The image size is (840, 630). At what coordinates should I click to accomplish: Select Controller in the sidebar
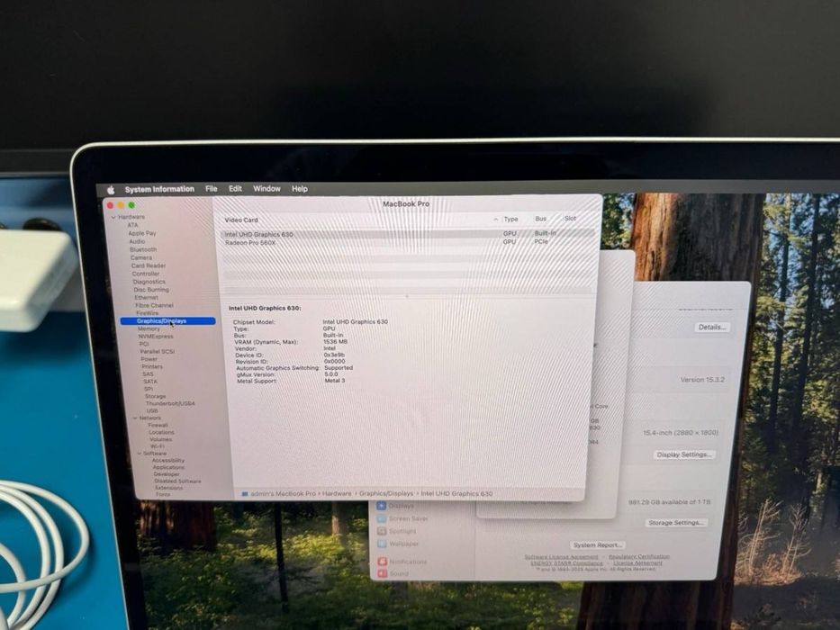(x=146, y=274)
